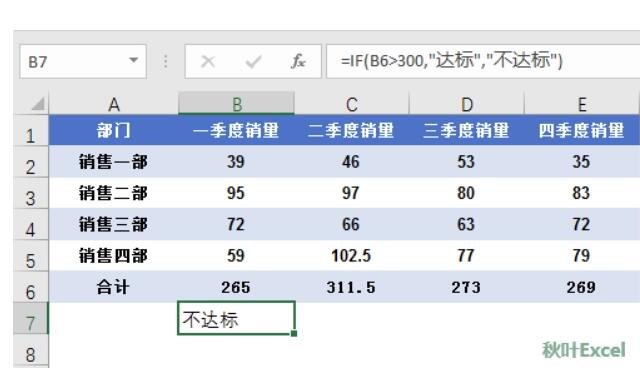Click the 三季度销量 header cell
Screen dimensions: 640x379
point(467,130)
